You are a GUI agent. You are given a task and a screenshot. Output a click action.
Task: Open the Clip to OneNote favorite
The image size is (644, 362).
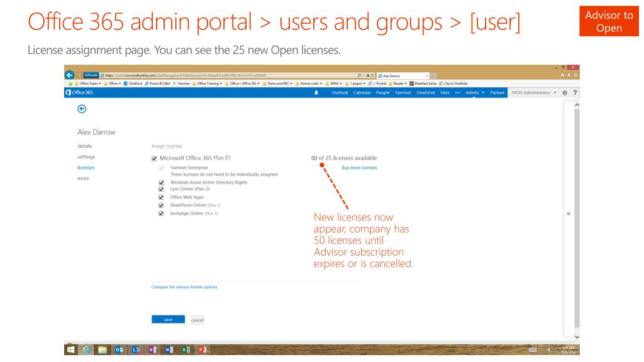[453, 84]
